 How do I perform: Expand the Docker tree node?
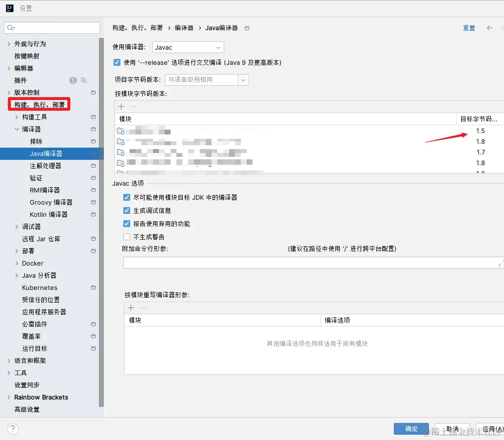click(17, 263)
